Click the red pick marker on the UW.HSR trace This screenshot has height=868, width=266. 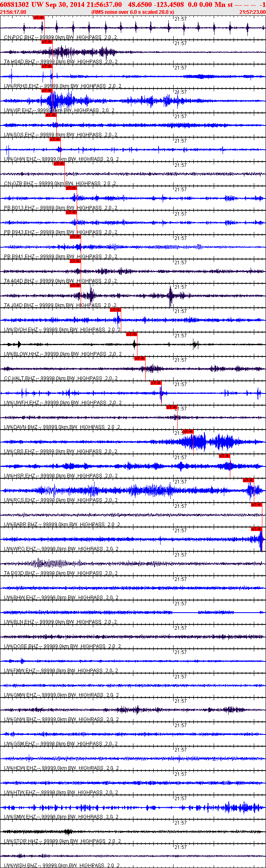(x=225, y=456)
